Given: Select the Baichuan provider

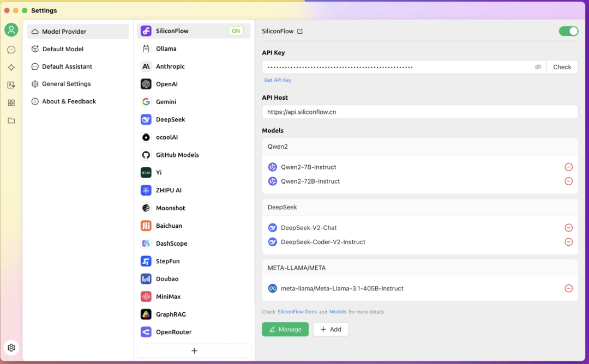Looking at the screenshot, I should pos(194,226).
